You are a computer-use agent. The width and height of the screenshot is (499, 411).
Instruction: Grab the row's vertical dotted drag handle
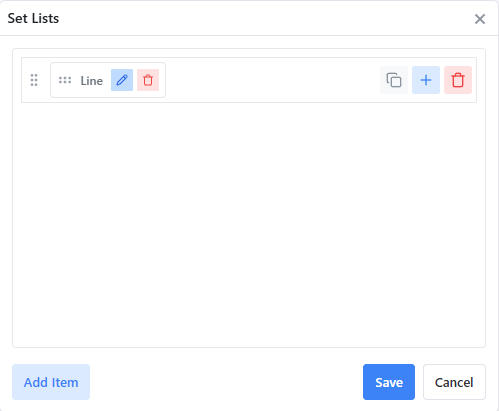[34, 80]
